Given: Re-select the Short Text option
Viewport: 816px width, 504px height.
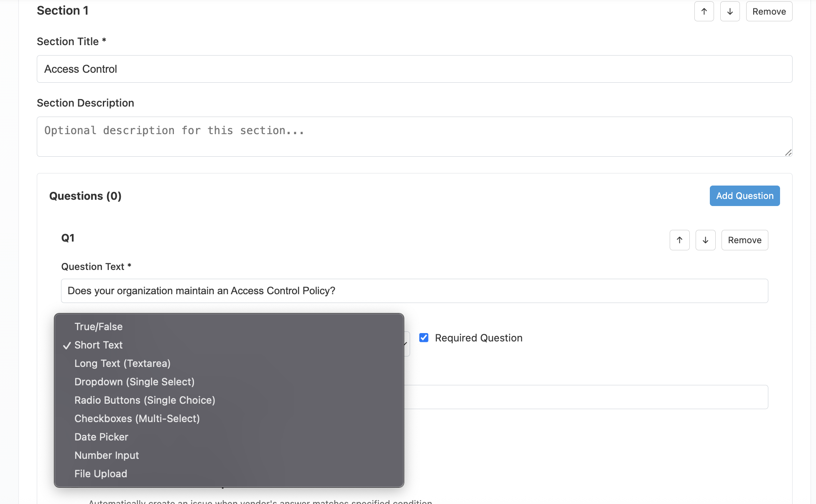Looking at the screenshot, I should [x=98, y=345].
